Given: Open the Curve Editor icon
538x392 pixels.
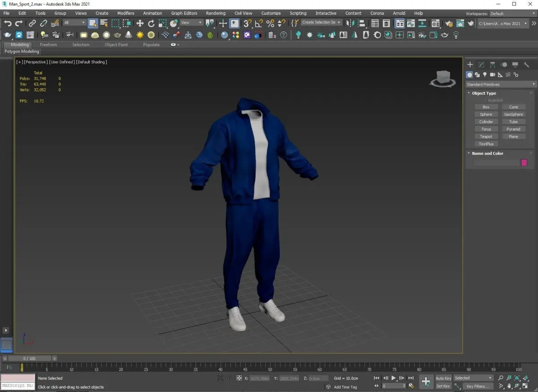Looking at the screenshot, I should tap(411, 23).
